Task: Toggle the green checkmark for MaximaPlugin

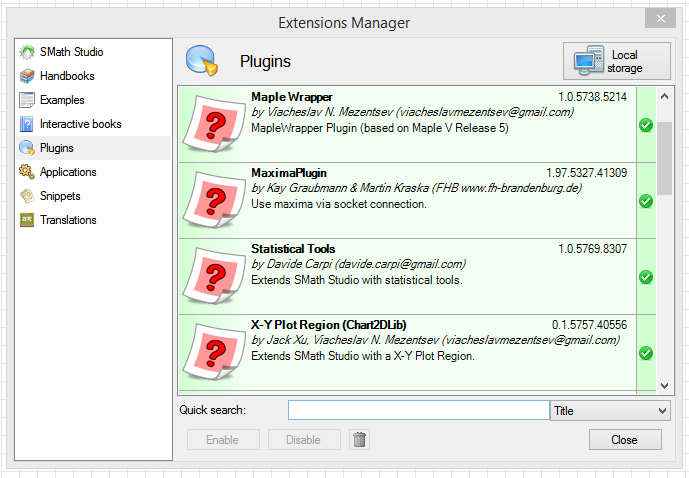Action: click(x=645, y=201)
